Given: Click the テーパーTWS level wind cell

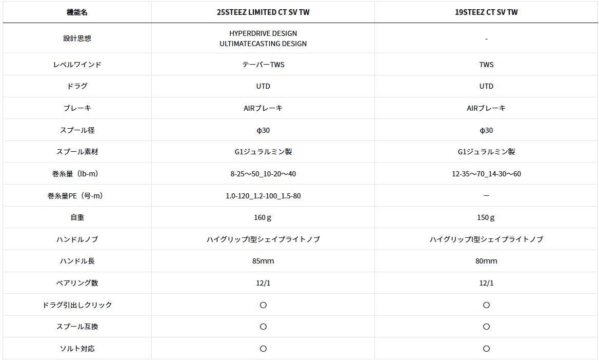Looking at the screenshot, I should click(x=263, y=65).
